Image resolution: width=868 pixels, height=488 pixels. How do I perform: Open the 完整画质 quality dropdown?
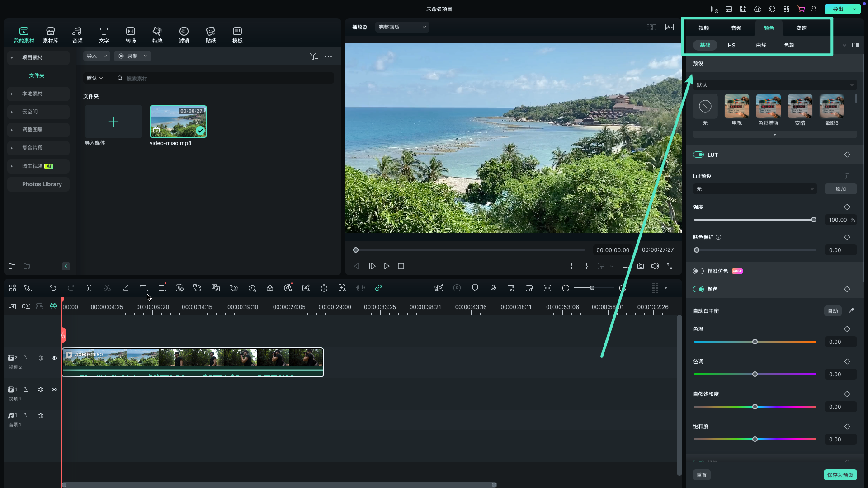pos(402,27)
